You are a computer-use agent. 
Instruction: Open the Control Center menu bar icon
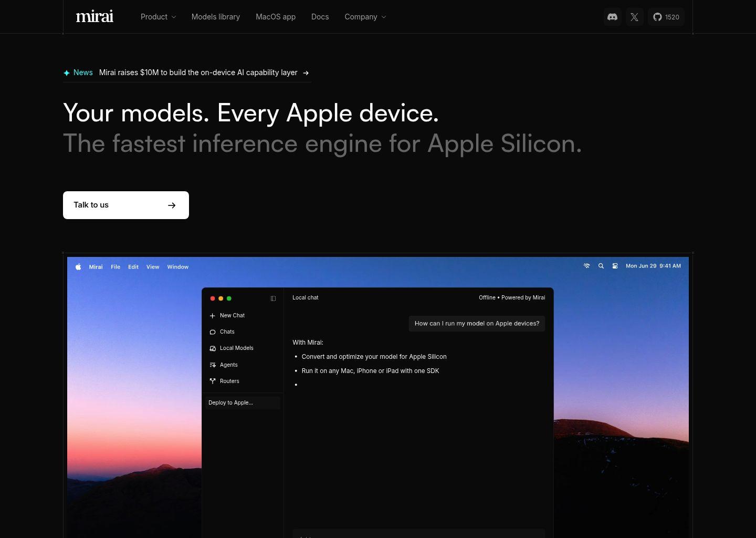(615, 266)
